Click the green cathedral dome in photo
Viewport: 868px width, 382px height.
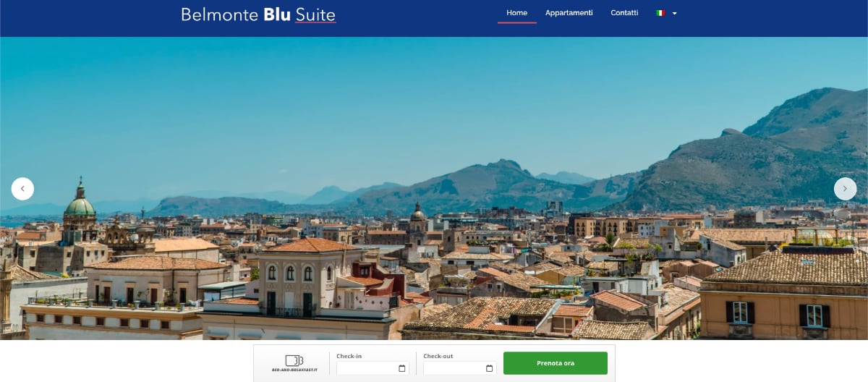[x=80, y=205]
